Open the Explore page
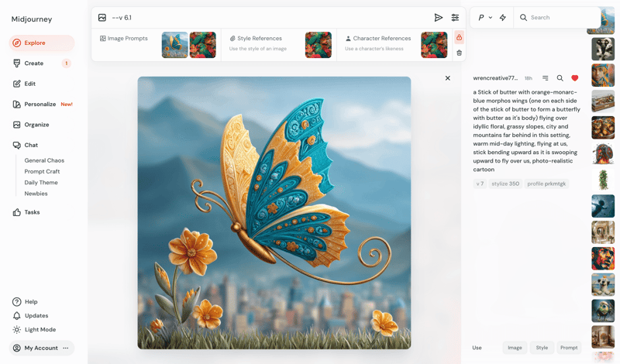 (41, 43)
